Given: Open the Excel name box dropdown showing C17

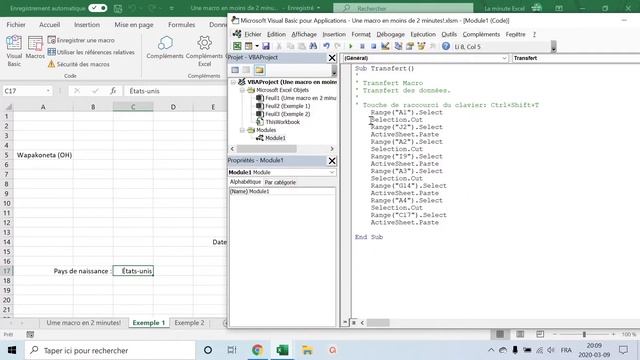Looking at the screenshot, I should 48,91.
